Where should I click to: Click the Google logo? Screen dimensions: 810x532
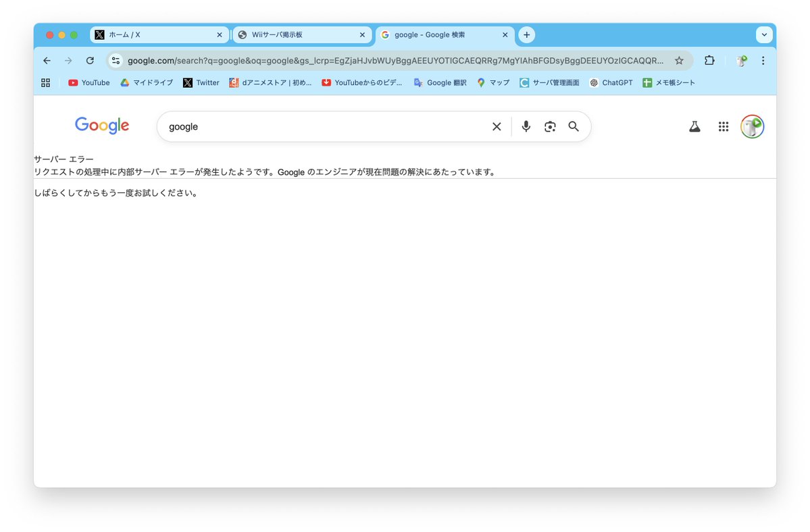point(102,126)
